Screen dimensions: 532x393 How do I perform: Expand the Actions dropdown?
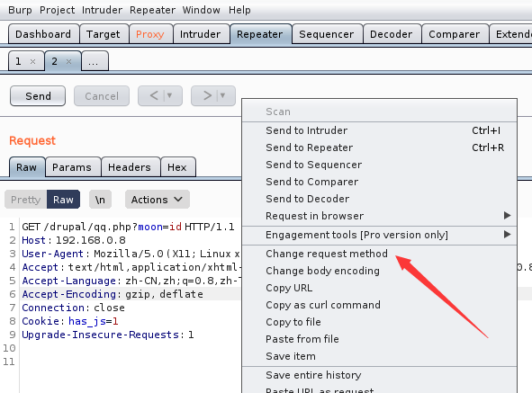point(158,200)
